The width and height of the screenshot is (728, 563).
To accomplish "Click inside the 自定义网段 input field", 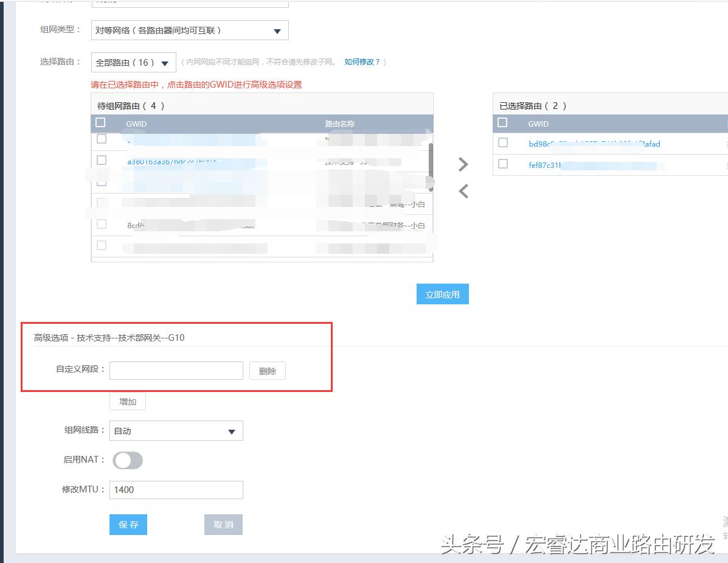I will 176,370.
